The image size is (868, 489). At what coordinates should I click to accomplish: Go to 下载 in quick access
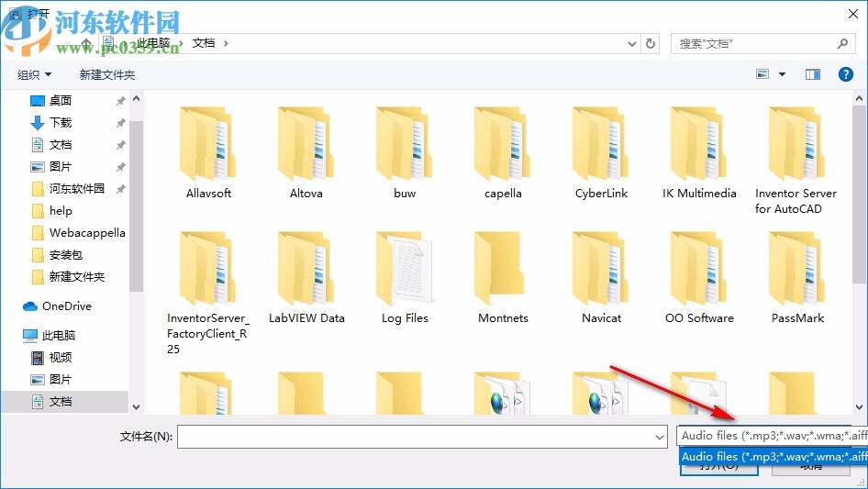(x=61, y=122)
